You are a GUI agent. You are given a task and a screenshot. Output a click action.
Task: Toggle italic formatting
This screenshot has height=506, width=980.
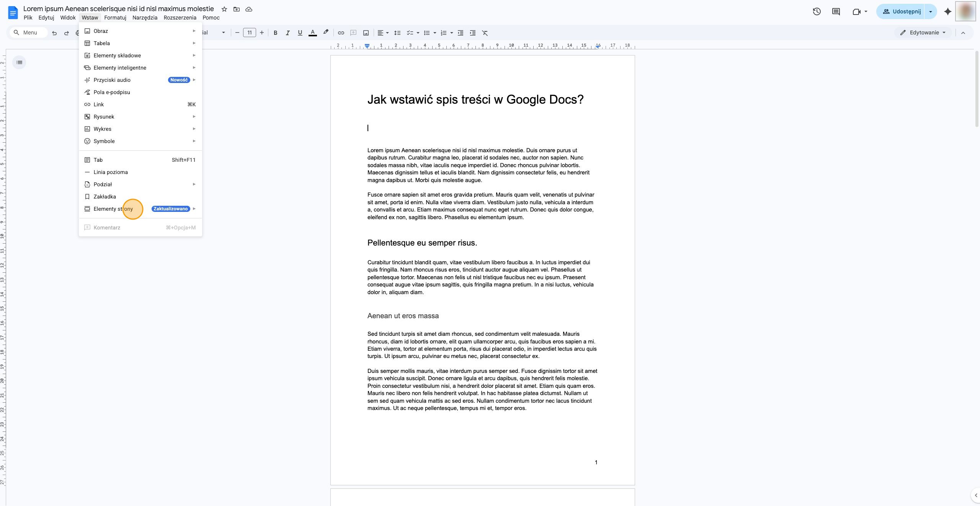coord(287,33)
